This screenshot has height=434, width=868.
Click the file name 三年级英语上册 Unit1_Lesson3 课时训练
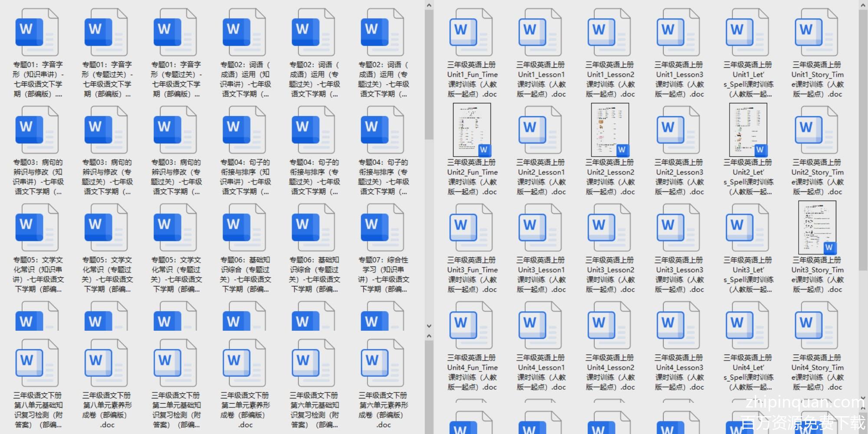pyautogui.click(x=679, y=79)
